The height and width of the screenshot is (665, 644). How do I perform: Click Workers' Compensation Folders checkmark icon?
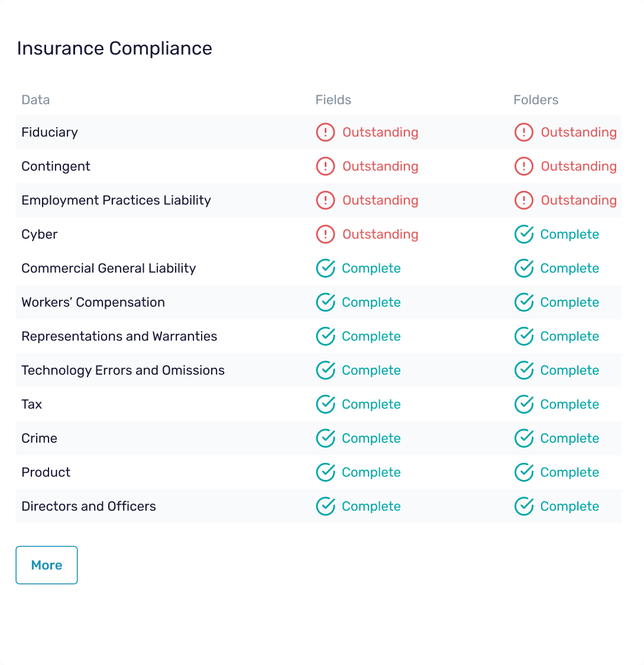[524, 303]
